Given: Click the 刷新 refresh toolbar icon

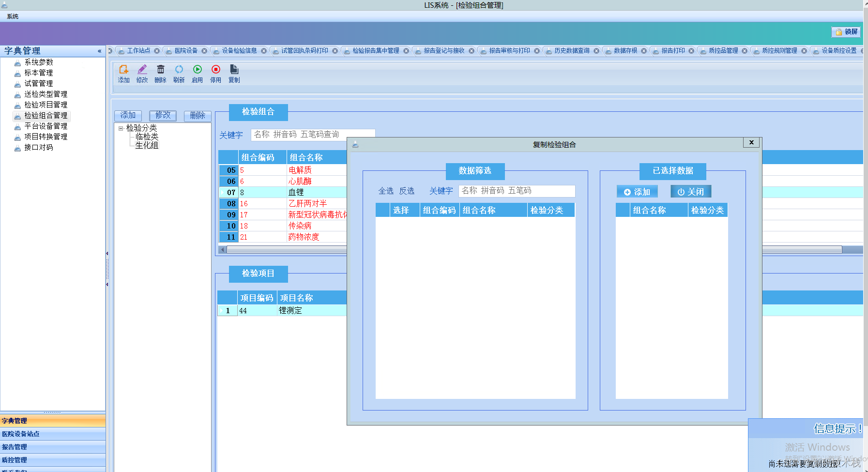Looking at the screenshot, I should coord(179,74).
